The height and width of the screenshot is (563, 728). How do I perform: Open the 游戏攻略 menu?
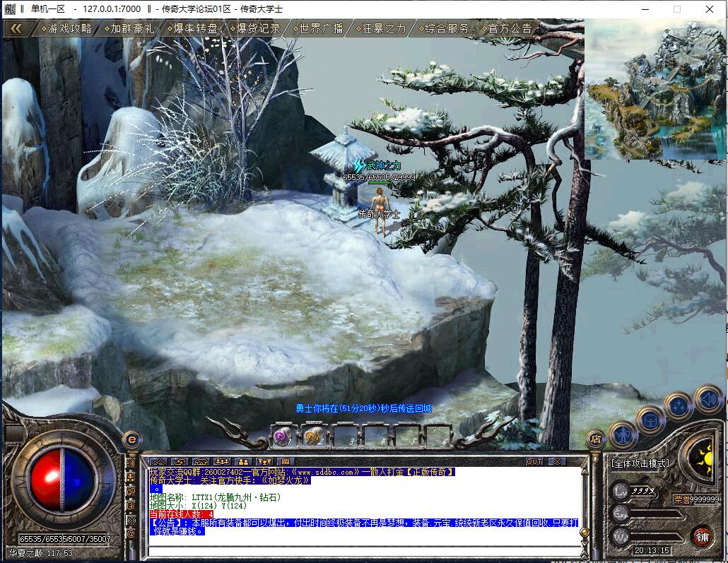66,29
